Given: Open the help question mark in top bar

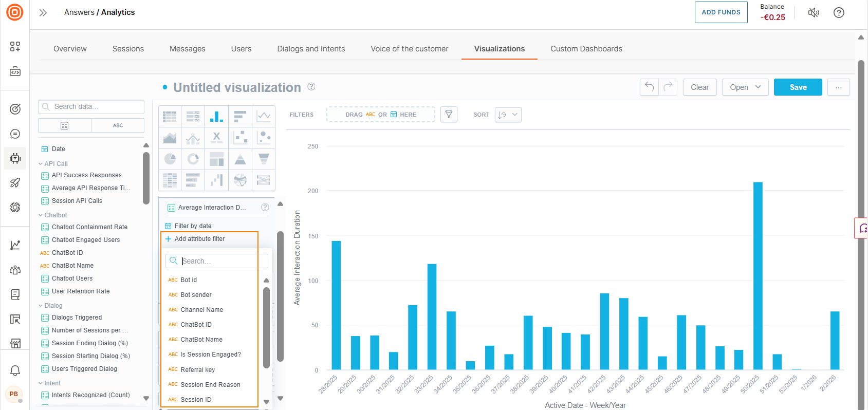Looking at the screenshot, I should point(839,13).
